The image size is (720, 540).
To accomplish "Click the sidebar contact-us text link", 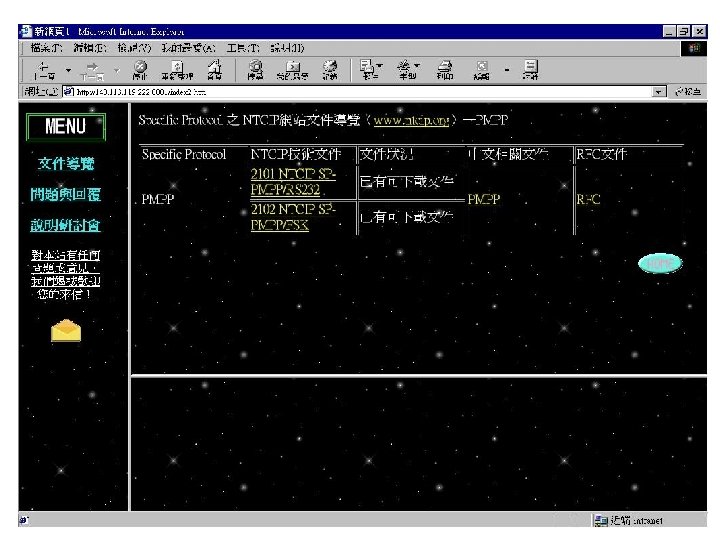I will (x=66, y=274).
